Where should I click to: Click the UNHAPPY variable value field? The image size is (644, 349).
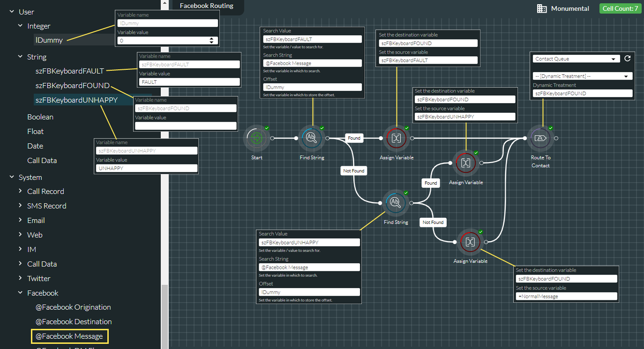[147, 168]
